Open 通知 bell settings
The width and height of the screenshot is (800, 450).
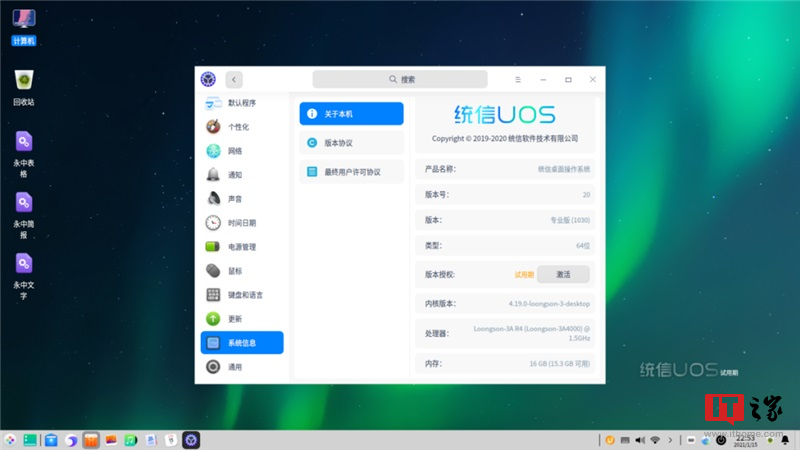213,174
